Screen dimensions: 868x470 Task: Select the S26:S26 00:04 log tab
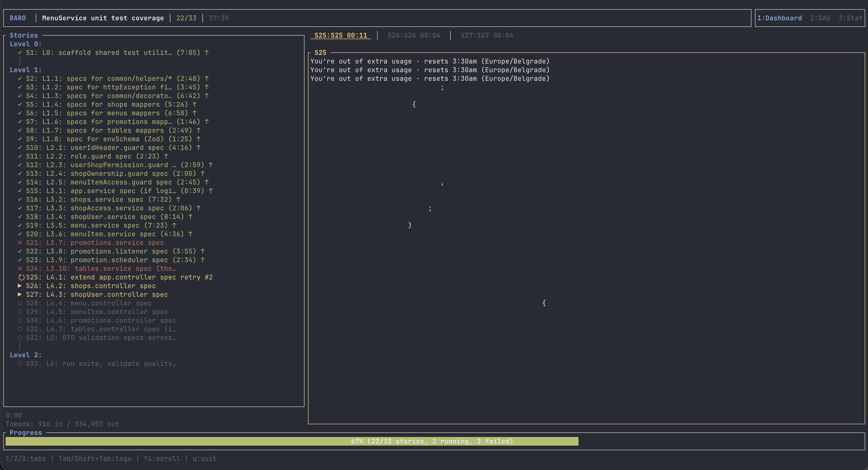coord(414,35)
